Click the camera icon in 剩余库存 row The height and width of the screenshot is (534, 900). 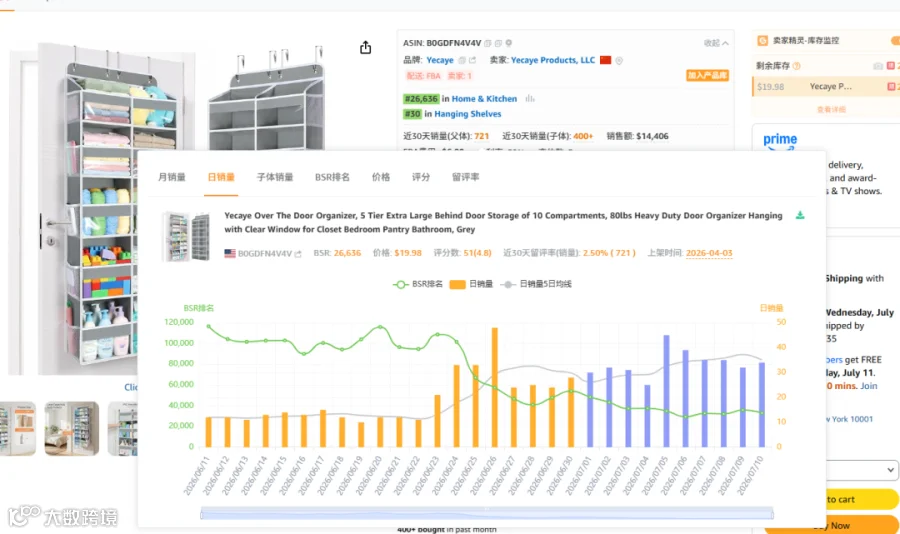878,66
